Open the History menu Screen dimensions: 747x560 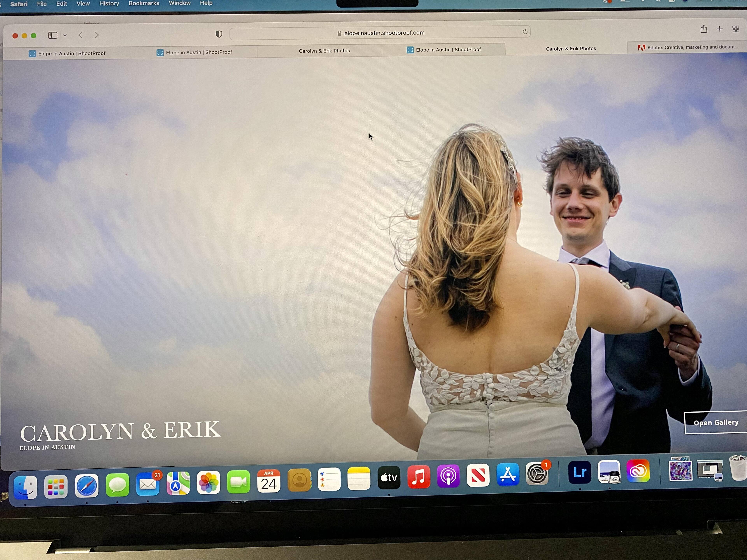pyautogui.click(x=109, y=3)
